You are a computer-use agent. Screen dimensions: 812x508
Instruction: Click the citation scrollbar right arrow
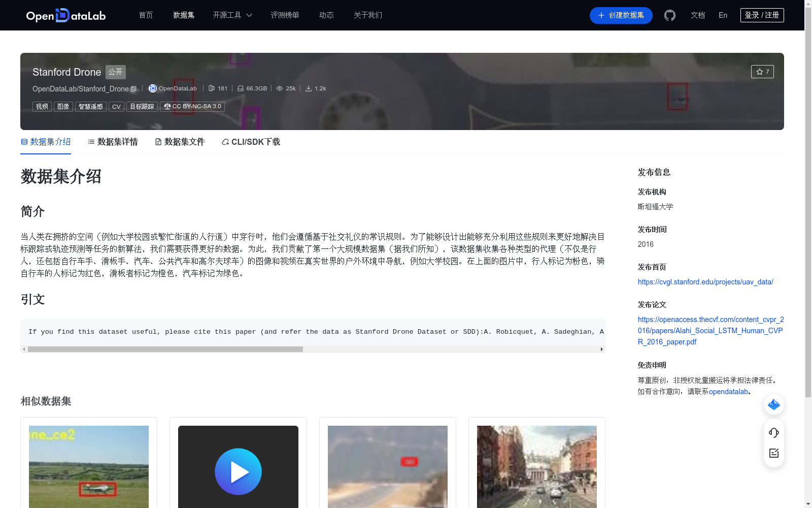point(602,350)
